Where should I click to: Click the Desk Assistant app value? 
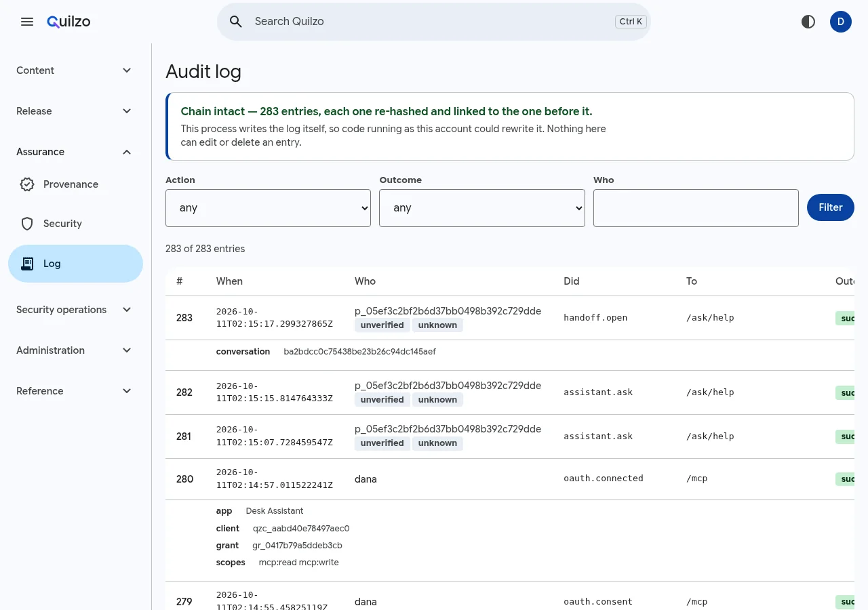275,511
